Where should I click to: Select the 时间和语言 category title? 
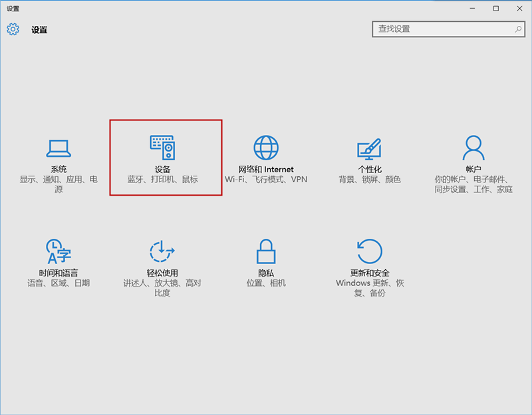pos(59,273)
